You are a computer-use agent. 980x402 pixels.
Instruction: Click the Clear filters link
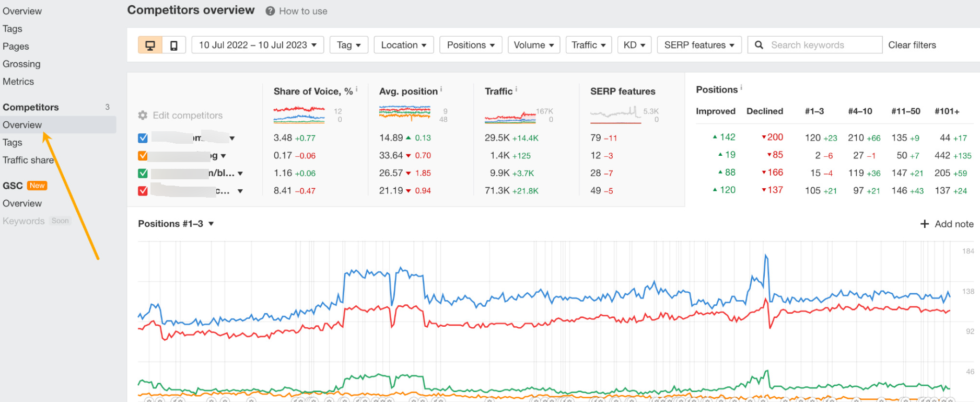[x=912, y=45]
